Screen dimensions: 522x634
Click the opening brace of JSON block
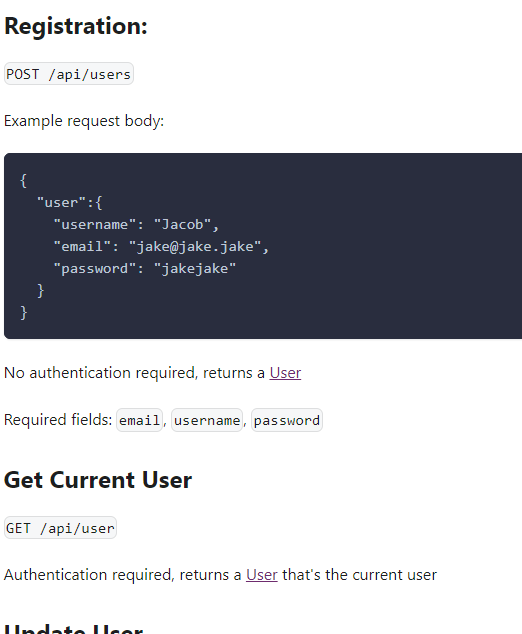coord(23,181)
